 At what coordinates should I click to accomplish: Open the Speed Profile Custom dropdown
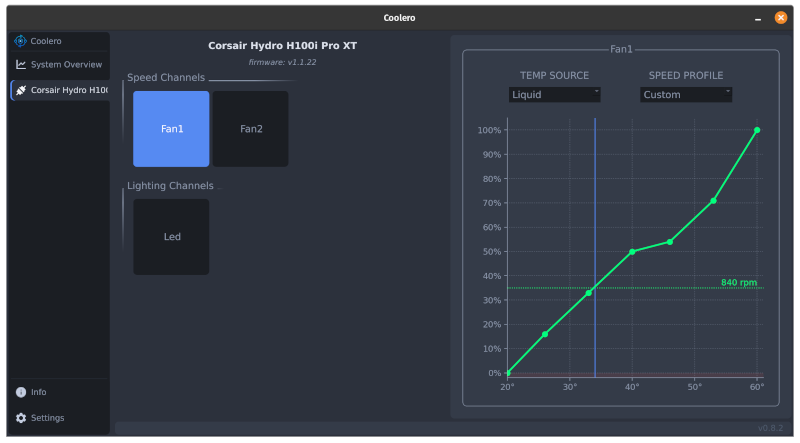pyautogui.click(x=686, y=94)
